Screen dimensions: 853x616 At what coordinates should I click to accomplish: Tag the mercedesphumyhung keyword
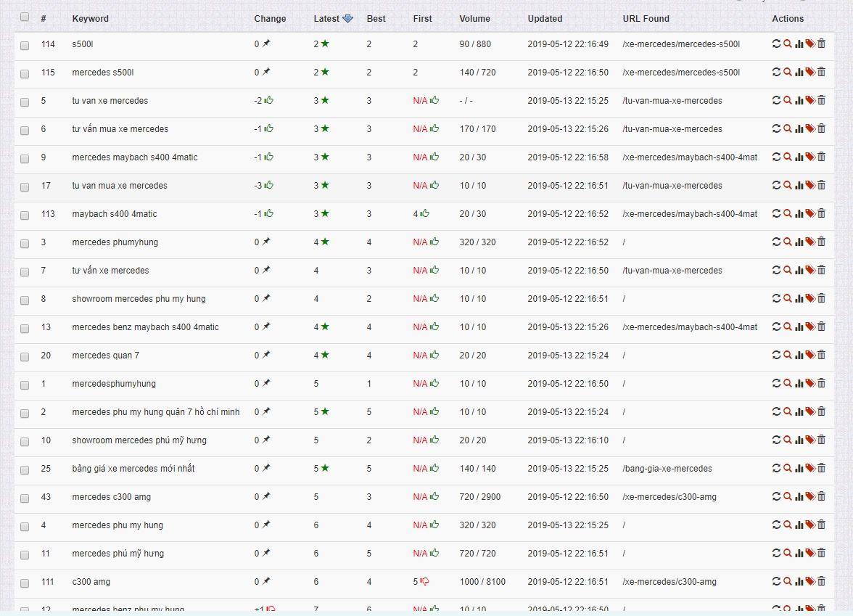tap(810, 384)
